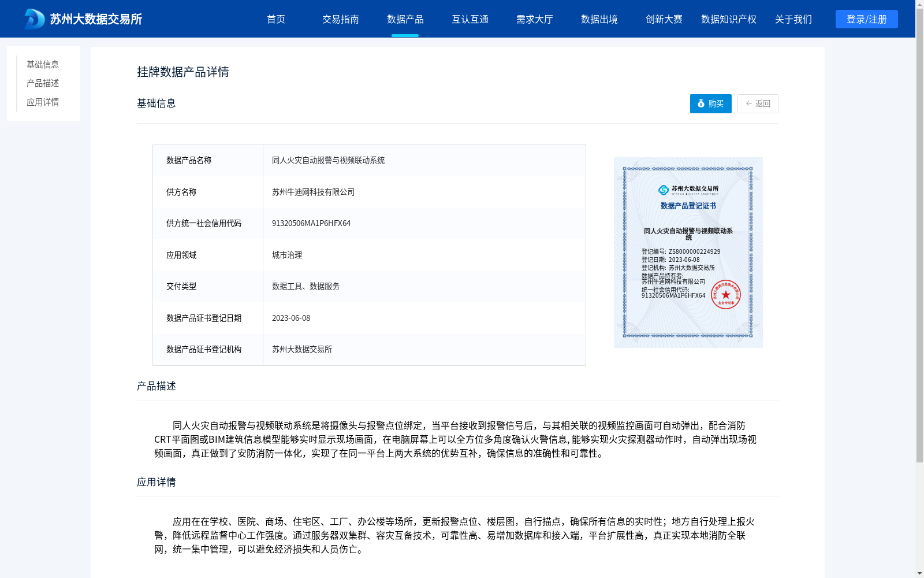Click the scrollbar up arrow
924x578 pixels.
919,3
